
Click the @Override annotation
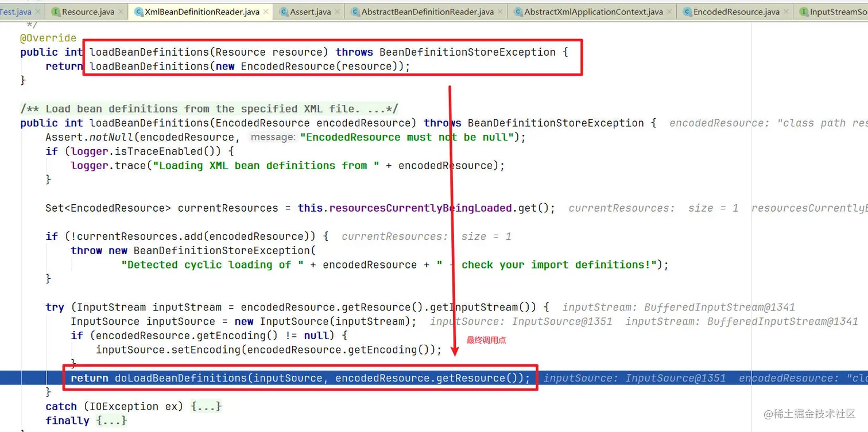pyautogui.click(x=48, y=38)
